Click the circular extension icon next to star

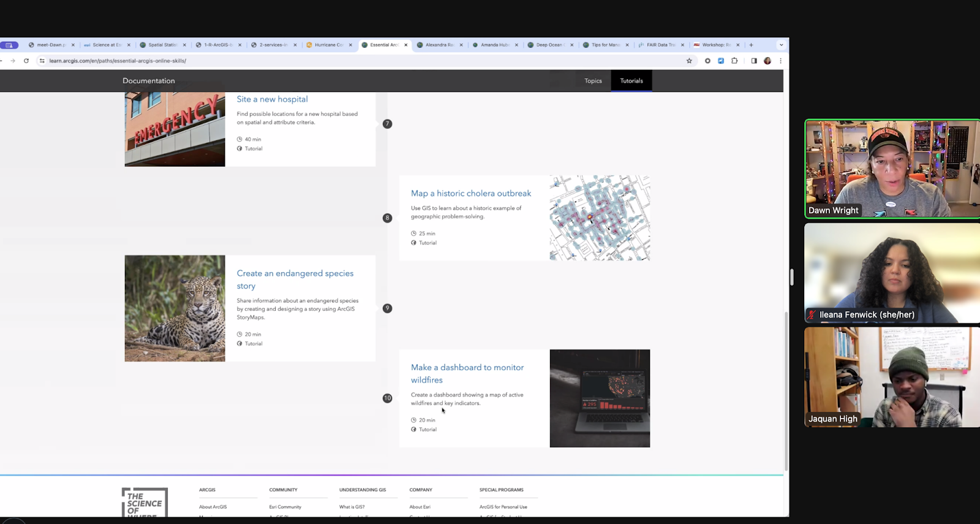707,61
